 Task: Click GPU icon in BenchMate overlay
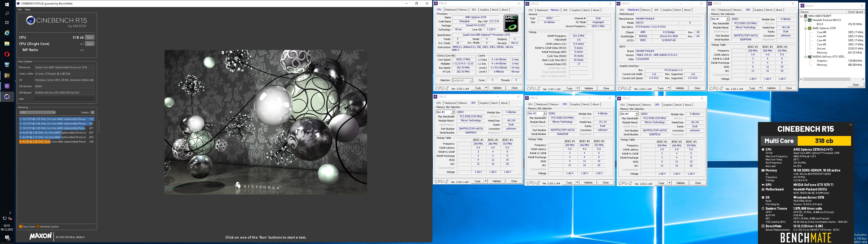tap(763, 185)
